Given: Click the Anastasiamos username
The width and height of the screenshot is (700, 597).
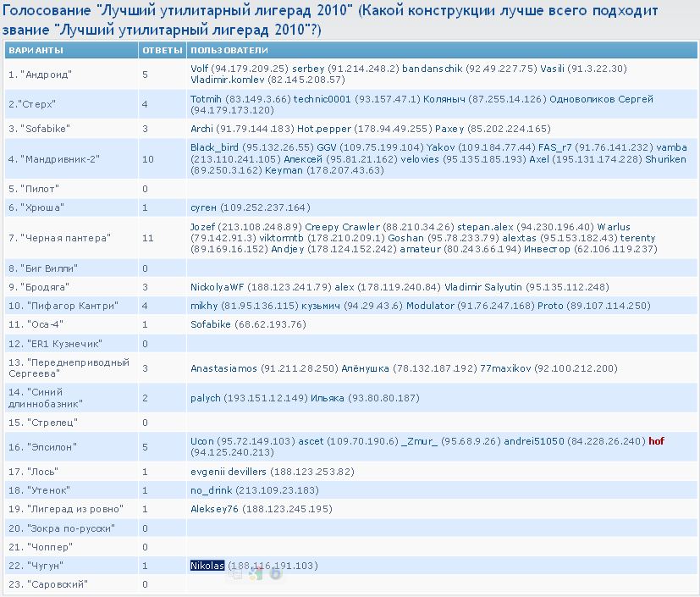Looking at the screenshot, I should [x=223, y=368].
